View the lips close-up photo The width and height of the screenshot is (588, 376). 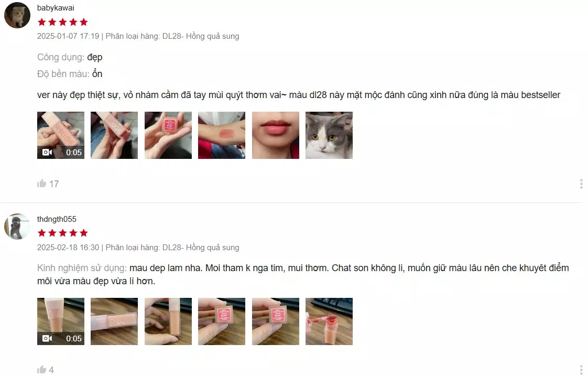pyautogui.click(x=276, y=135)
